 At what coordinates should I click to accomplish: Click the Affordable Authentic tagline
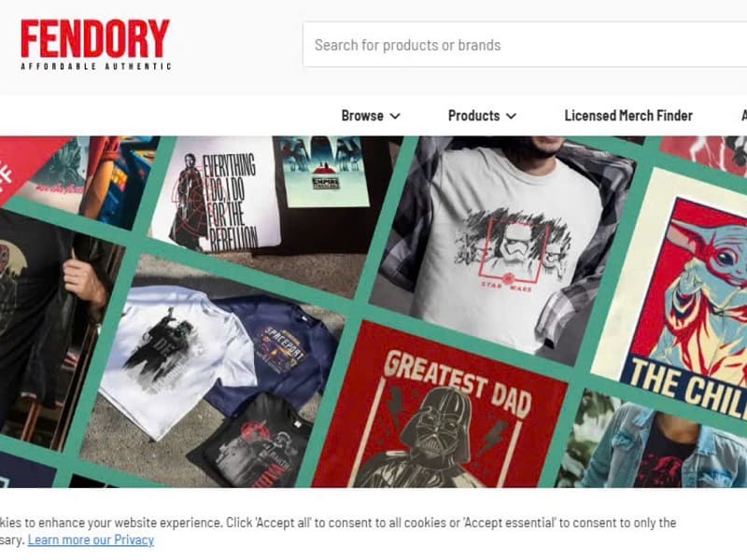(x=96, y=66)
